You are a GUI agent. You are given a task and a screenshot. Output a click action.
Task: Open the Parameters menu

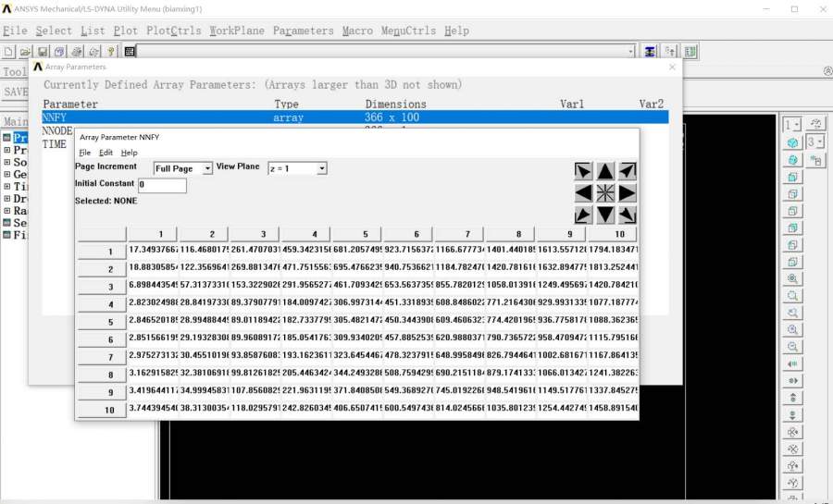tap(304, 31)
